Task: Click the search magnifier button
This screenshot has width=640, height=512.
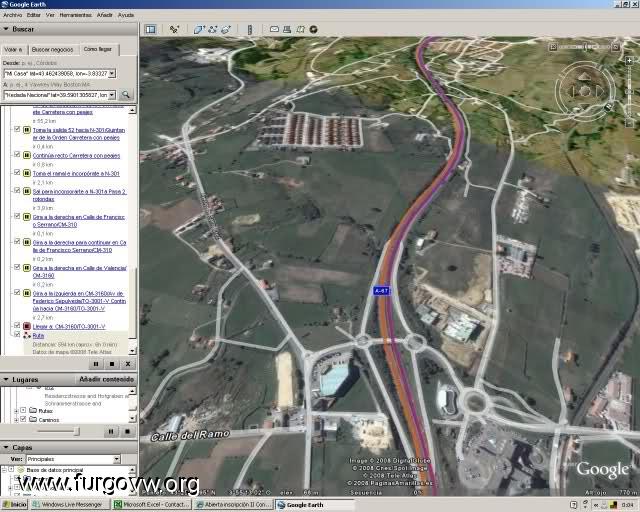Action: coord(126,95)
